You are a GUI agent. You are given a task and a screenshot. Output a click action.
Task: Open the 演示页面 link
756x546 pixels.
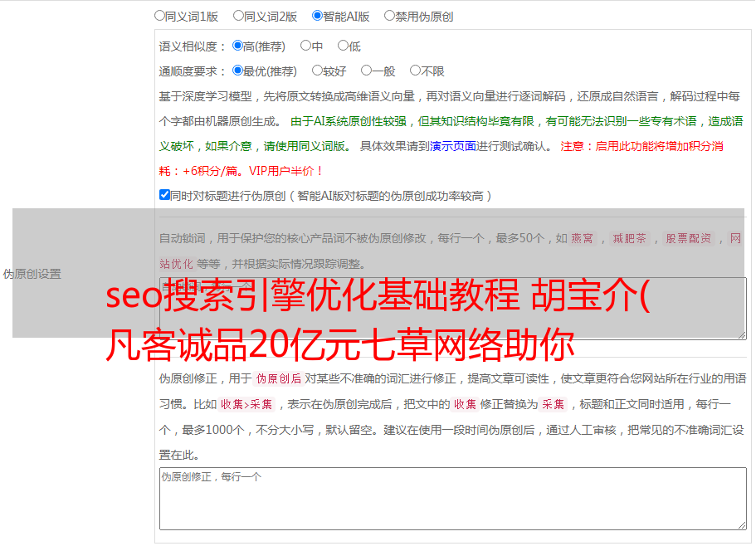coord(453,146)
